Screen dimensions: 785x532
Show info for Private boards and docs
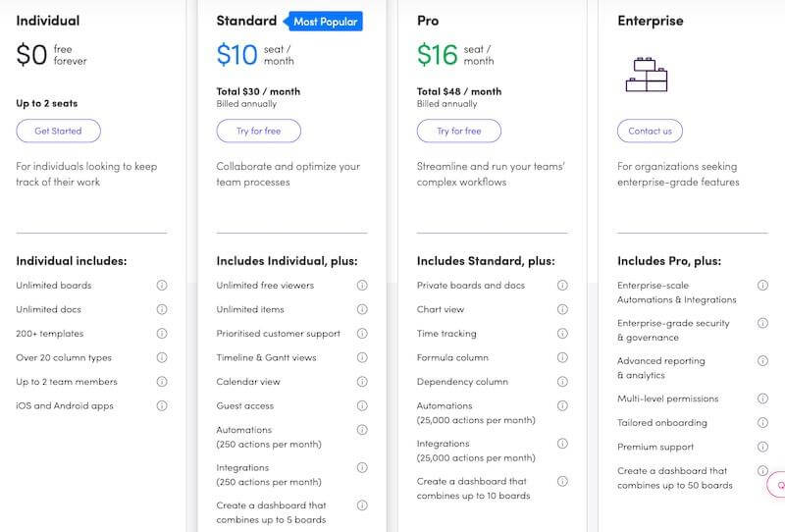pyautogui.click(x=562, y=286)
